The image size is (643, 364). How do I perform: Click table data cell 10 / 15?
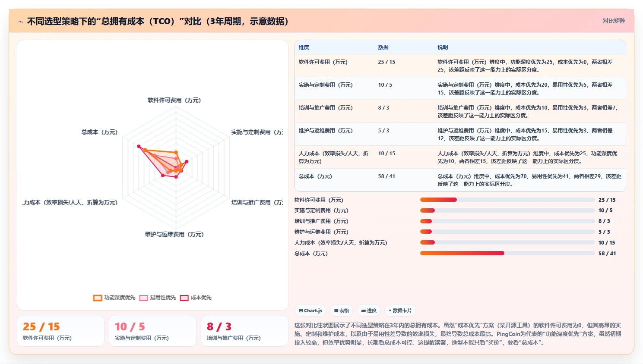pos(386,154)
